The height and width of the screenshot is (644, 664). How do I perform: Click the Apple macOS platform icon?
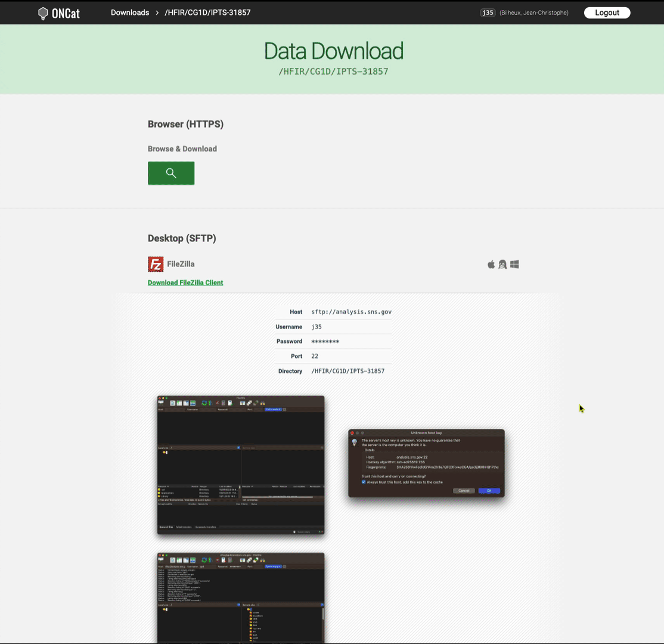coord(491,264)
